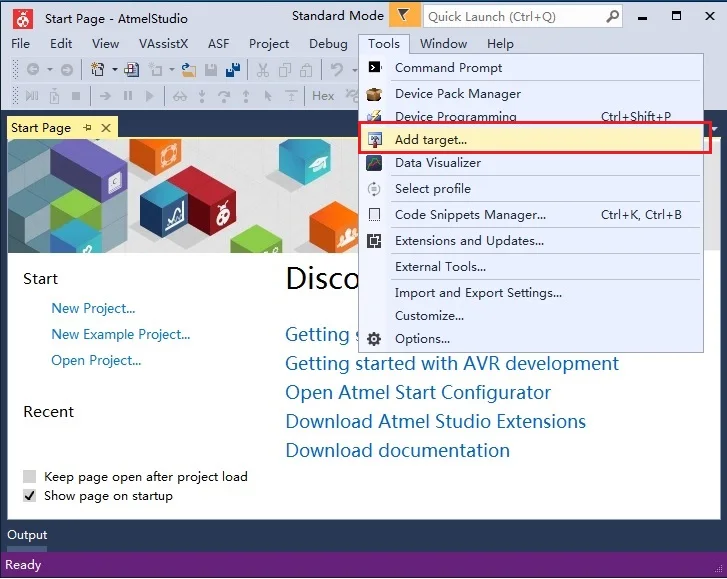
Task: Click the QuickWatch glasses icon
Action: [x=180, y=96]
